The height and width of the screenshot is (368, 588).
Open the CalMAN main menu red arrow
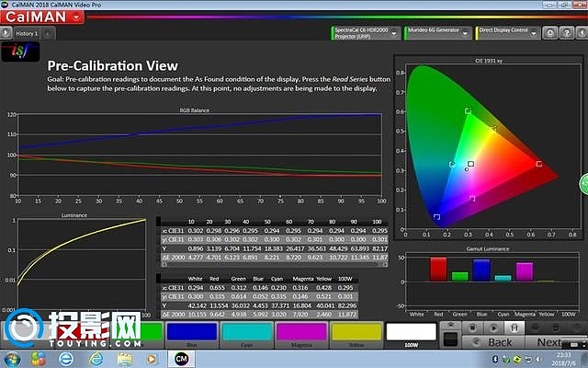click(76, 17)
